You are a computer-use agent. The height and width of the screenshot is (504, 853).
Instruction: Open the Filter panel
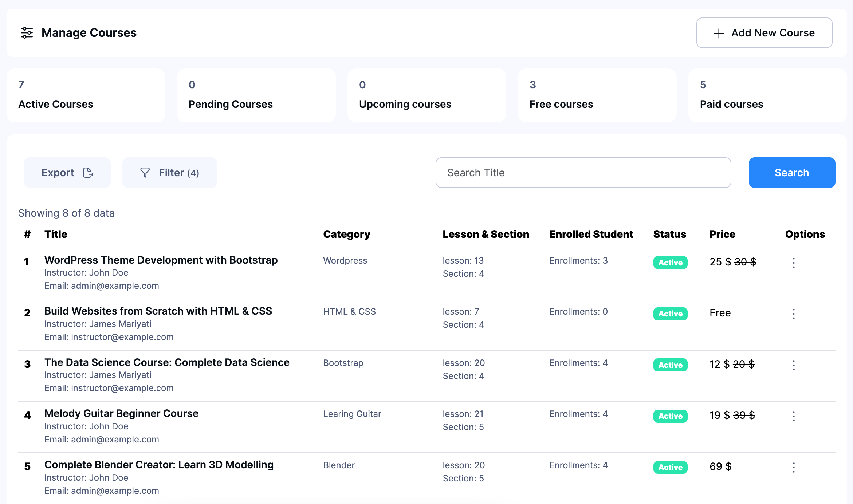click(x=170, y=173)
